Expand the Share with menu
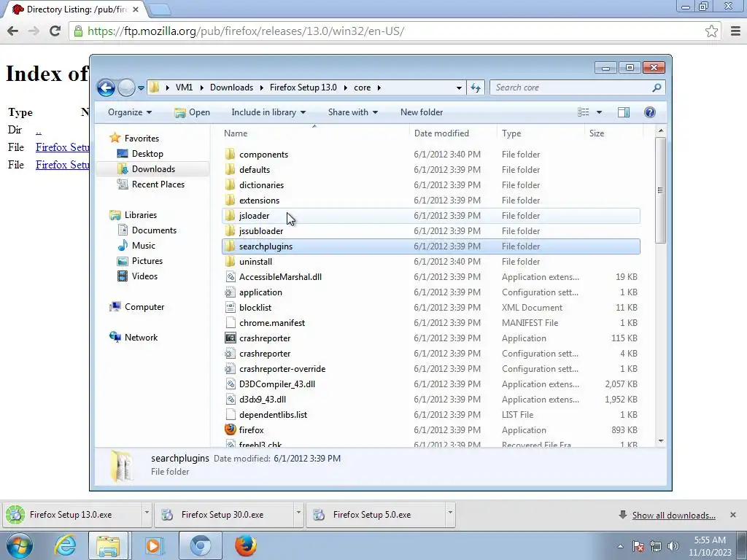 pyautogui.click(x=352, y=112)
